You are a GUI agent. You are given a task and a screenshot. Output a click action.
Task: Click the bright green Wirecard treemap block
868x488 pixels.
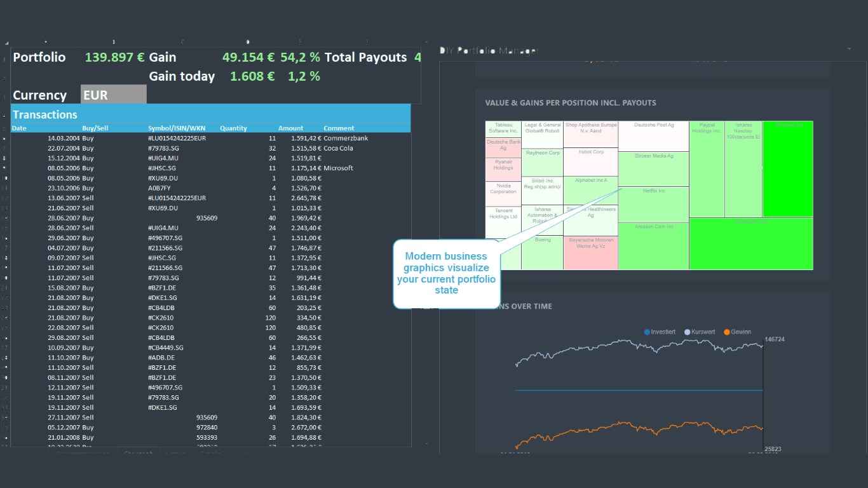coord(787,168)
